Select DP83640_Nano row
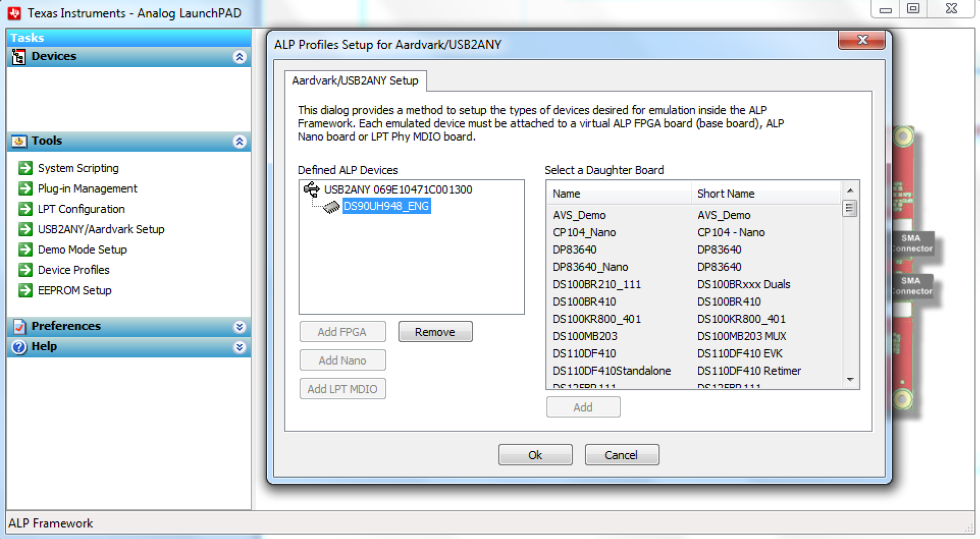Viewport: 980px width, 539px height. click(694, 267)
